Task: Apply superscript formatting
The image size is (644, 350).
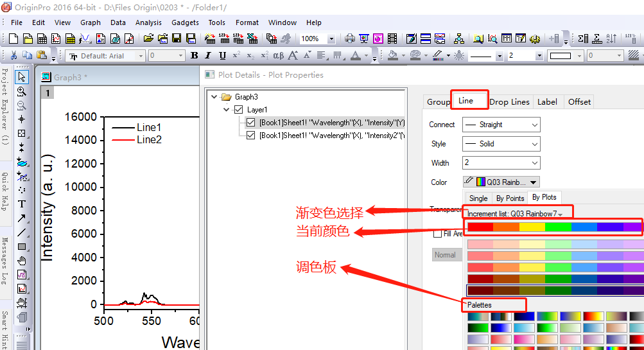Action: point(236,55)
